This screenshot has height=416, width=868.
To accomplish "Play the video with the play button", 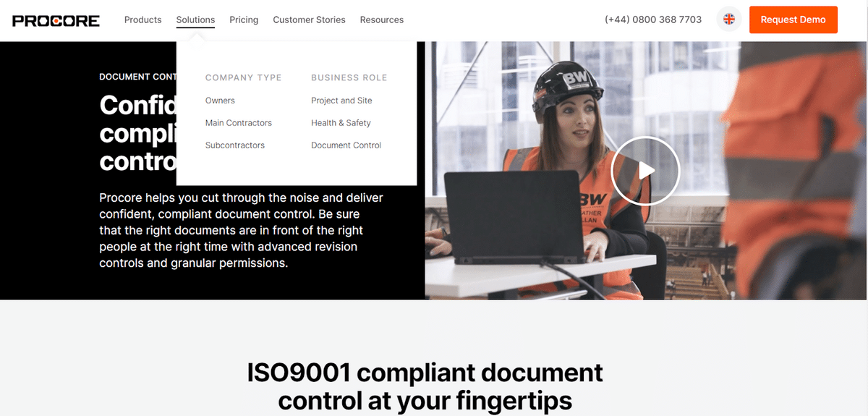I will click(645, 171).
